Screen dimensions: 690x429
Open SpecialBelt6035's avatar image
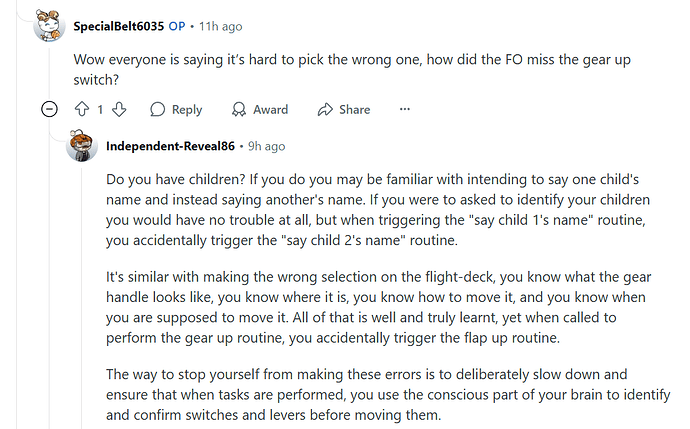49,26
